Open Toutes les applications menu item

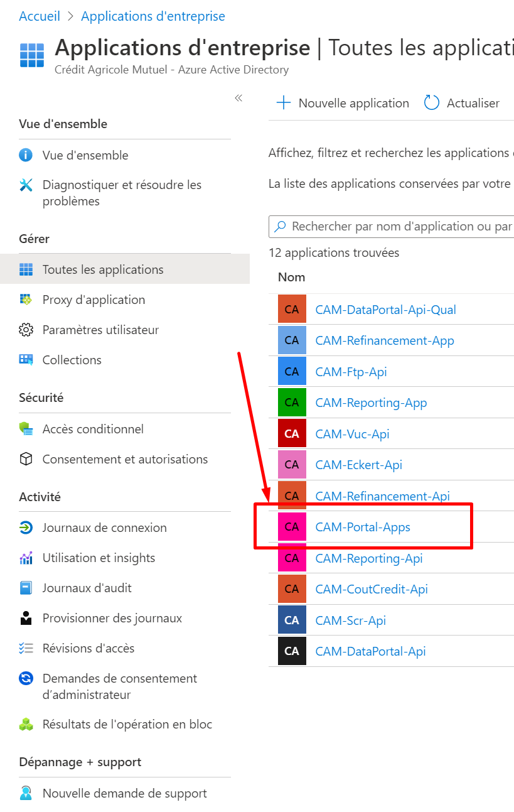pos(103,269)
